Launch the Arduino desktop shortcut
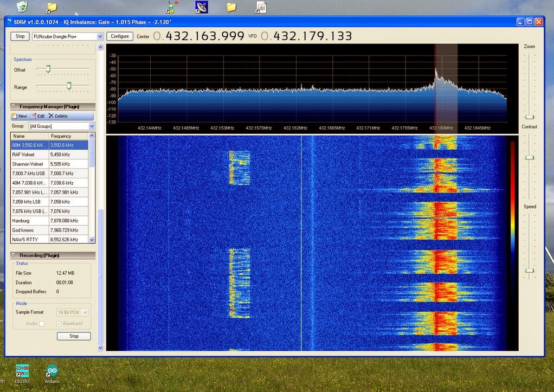This screenshot has height=392, width=554. [x=52, y=374]
